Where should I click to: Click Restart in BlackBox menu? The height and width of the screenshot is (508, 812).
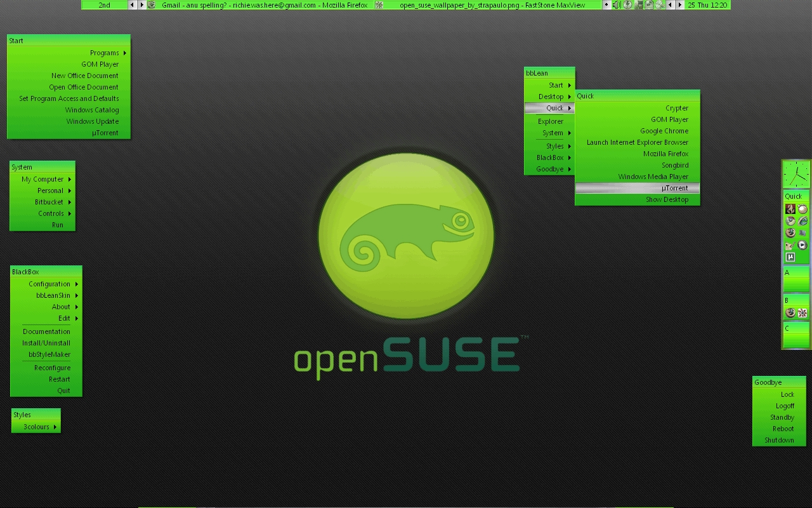[x=46, y=379]
